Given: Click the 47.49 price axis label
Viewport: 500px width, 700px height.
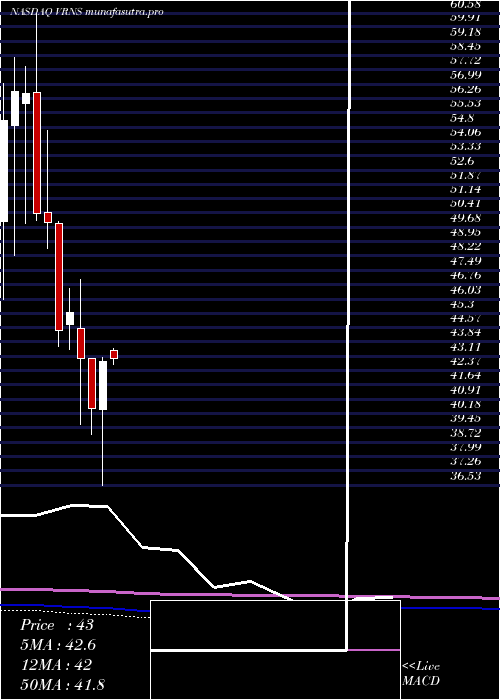Looking at the screenshot, I should point(465,261).
